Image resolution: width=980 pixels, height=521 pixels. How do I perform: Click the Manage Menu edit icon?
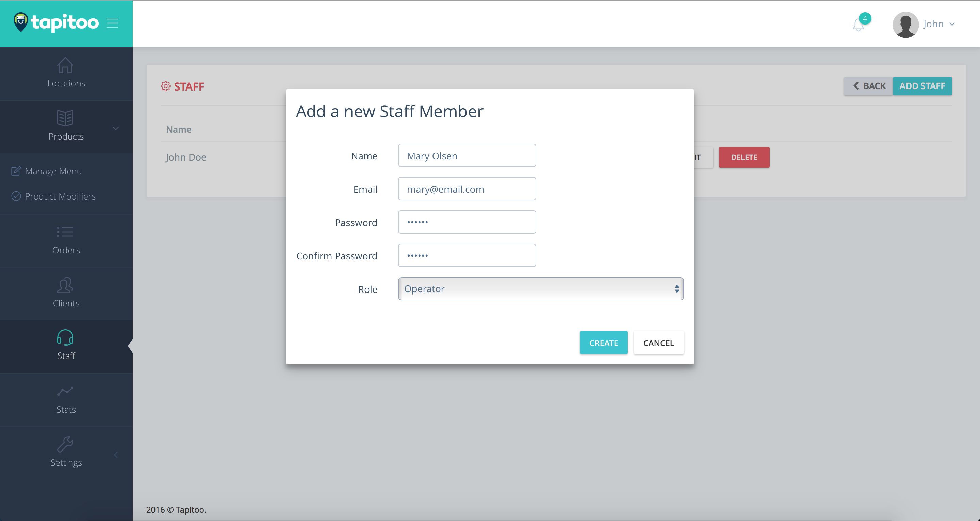click(16, 171)
